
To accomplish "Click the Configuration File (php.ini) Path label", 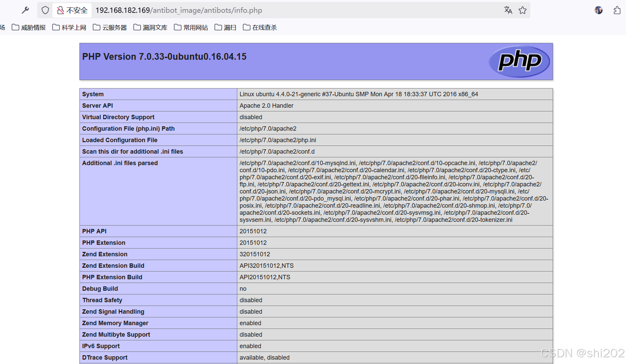I will [128, 129].
